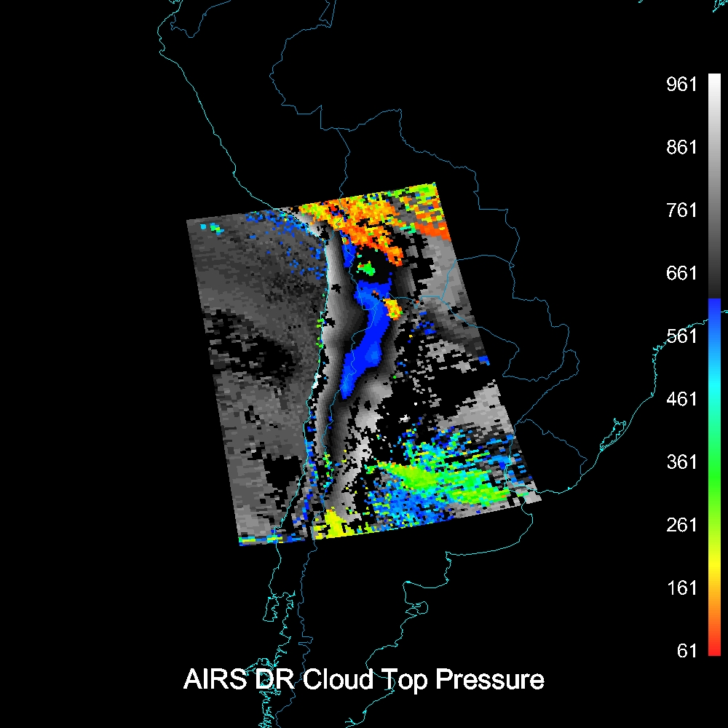Click the 461 value on the legend
728x728 pixels.
click(x=681, y=399)
